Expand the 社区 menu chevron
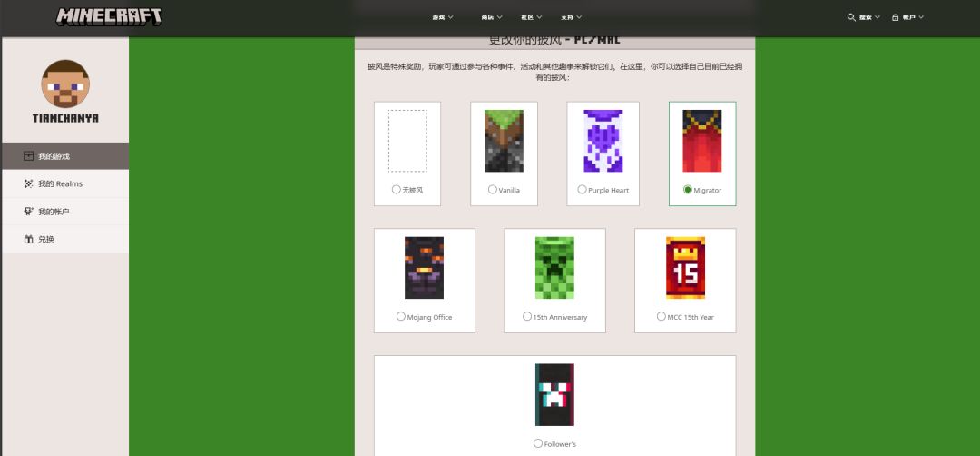 [x=539, y=17]
